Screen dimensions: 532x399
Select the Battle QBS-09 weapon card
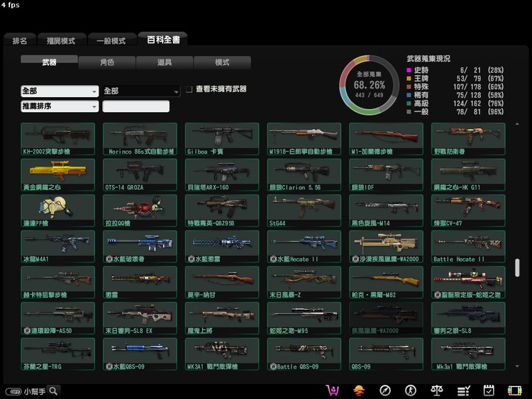click(304, 354)
